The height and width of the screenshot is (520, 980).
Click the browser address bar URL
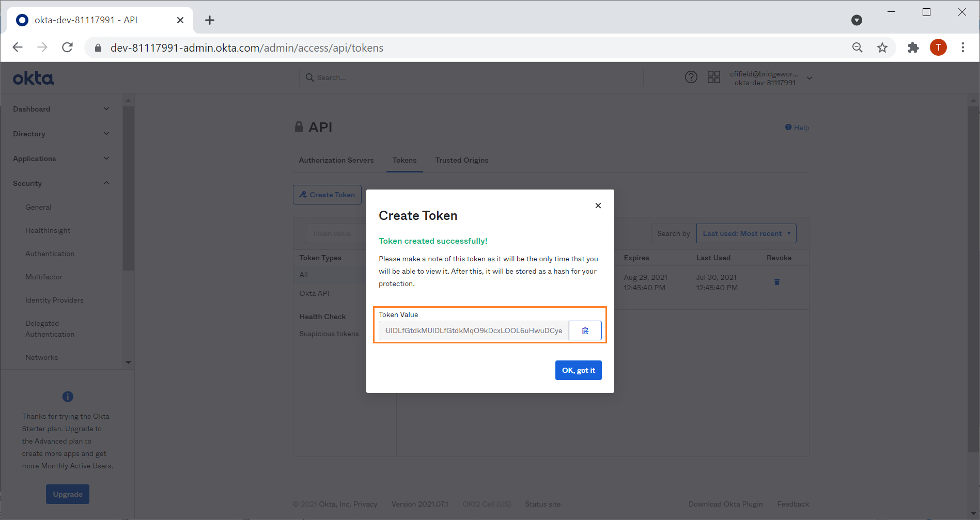pos(247,48)
